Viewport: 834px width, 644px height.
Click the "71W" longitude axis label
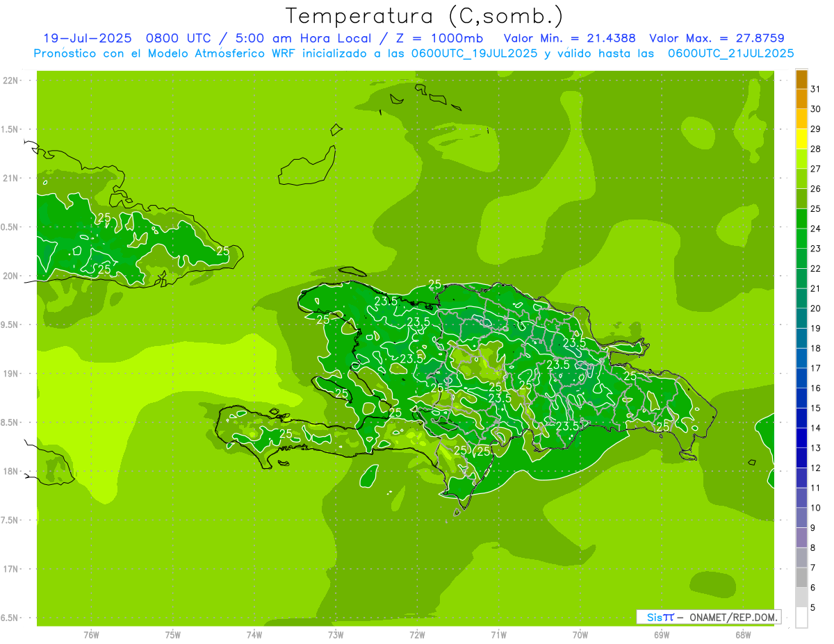pos(498,635)
